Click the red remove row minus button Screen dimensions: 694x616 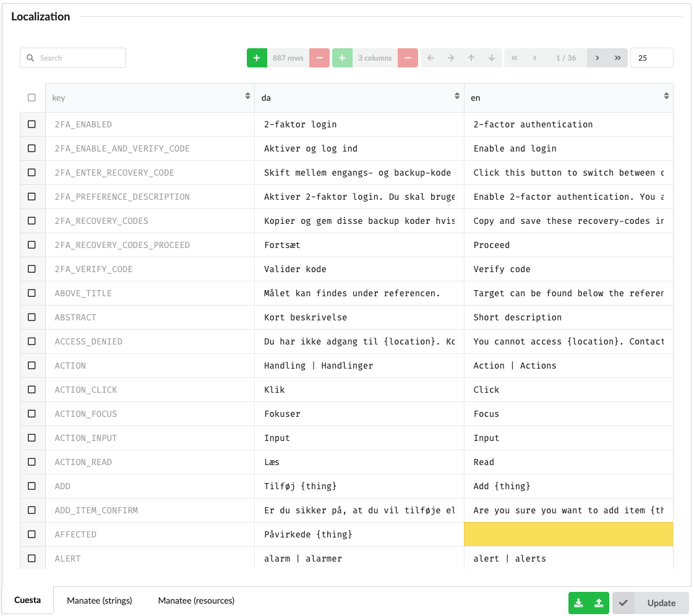(x=319, y=58)
